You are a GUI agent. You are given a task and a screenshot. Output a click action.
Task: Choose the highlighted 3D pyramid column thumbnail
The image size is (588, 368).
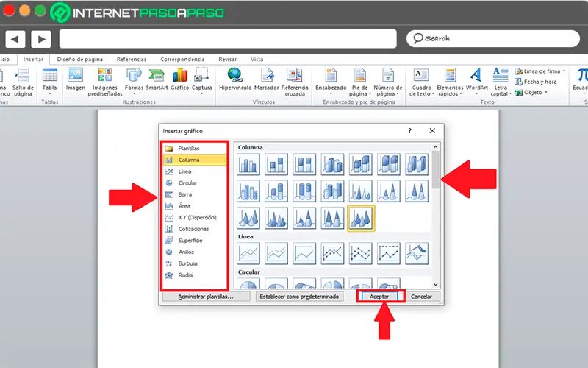point(361,218)
